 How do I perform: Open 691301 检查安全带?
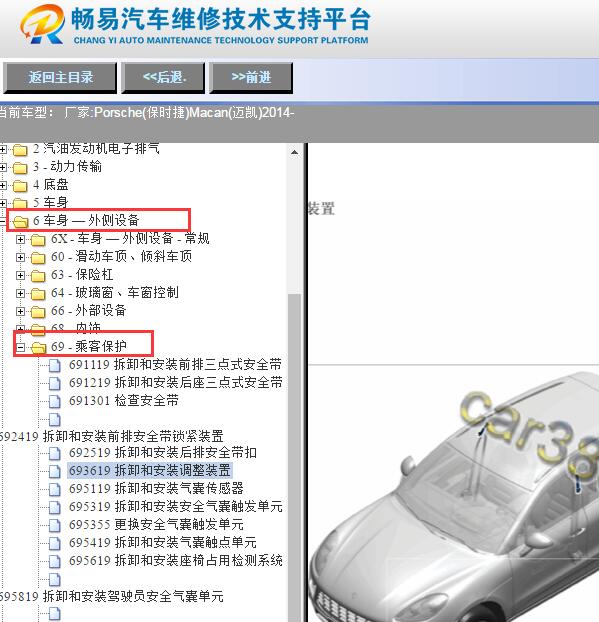(123, 400)
